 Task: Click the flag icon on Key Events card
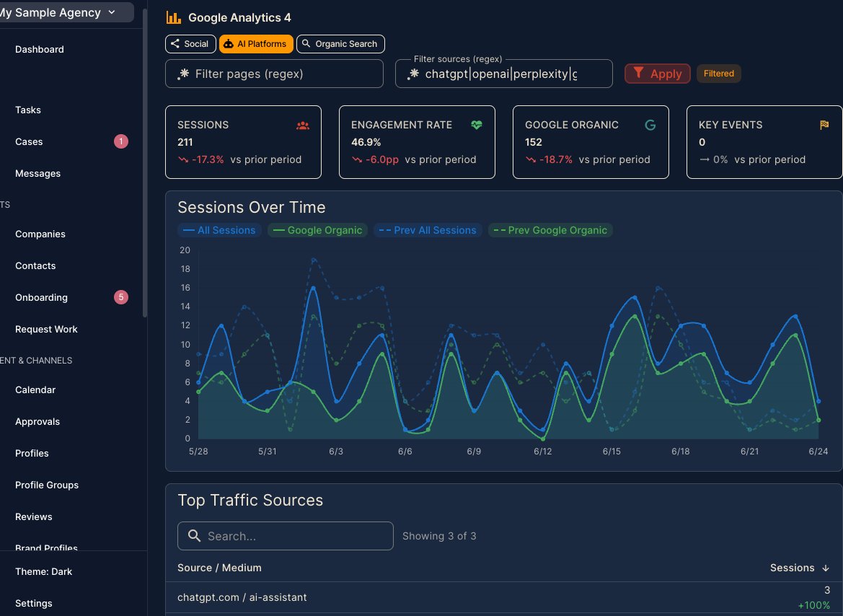[x=824, y=125]
